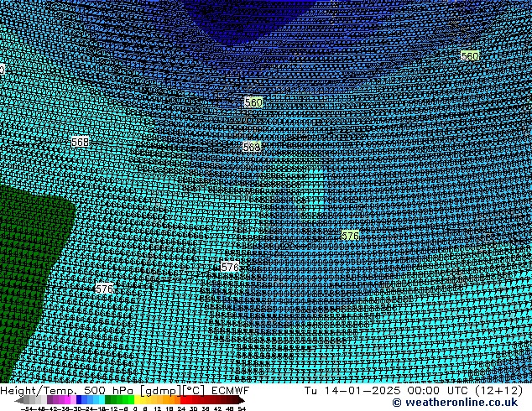Click the 568 contour label near the left edge
Viewport: 532px width, 411px height.
(x=80, y=142)
